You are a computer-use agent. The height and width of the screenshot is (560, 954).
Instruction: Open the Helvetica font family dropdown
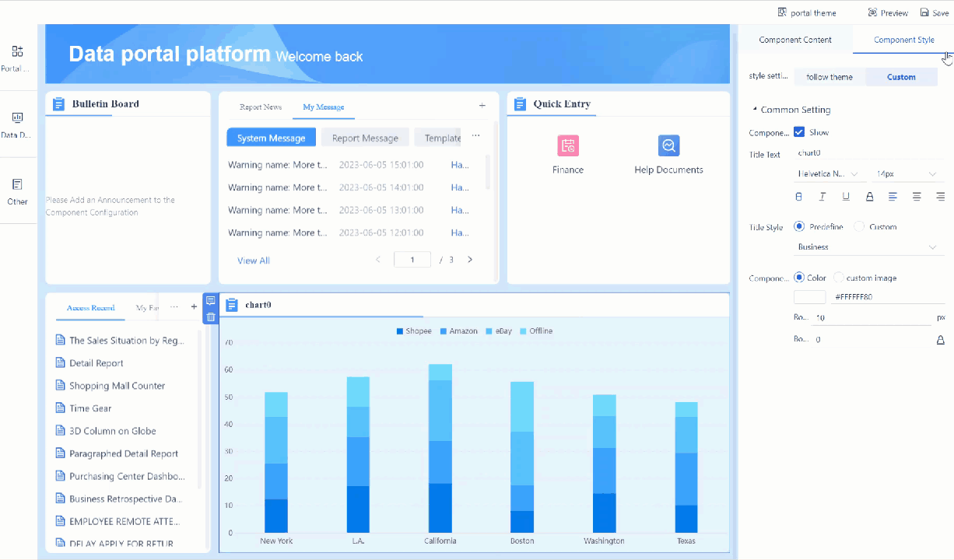[829, 173]
